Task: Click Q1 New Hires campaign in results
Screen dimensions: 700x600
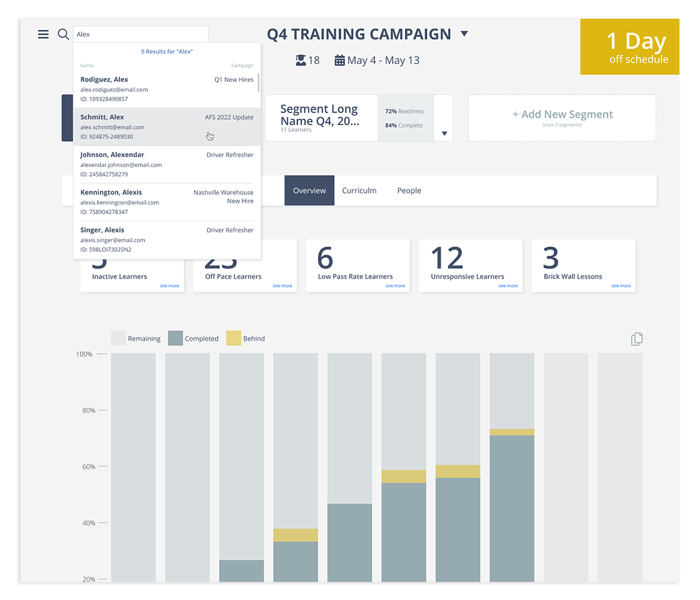Action: pos(234,79)
